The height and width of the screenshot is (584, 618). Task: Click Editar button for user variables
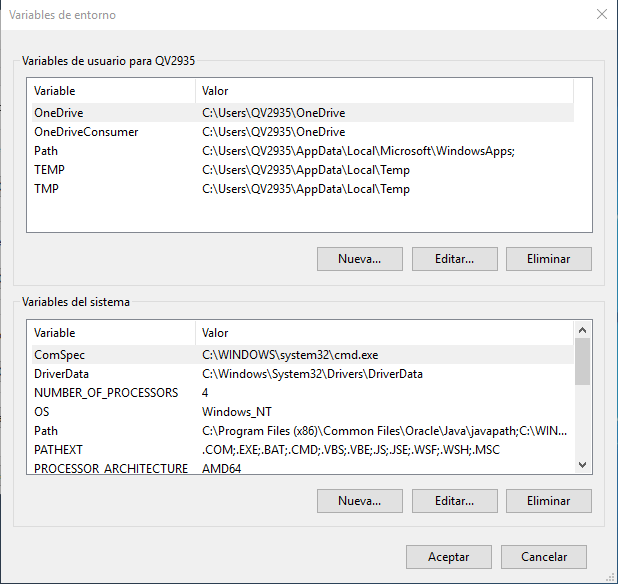point(454,259)
